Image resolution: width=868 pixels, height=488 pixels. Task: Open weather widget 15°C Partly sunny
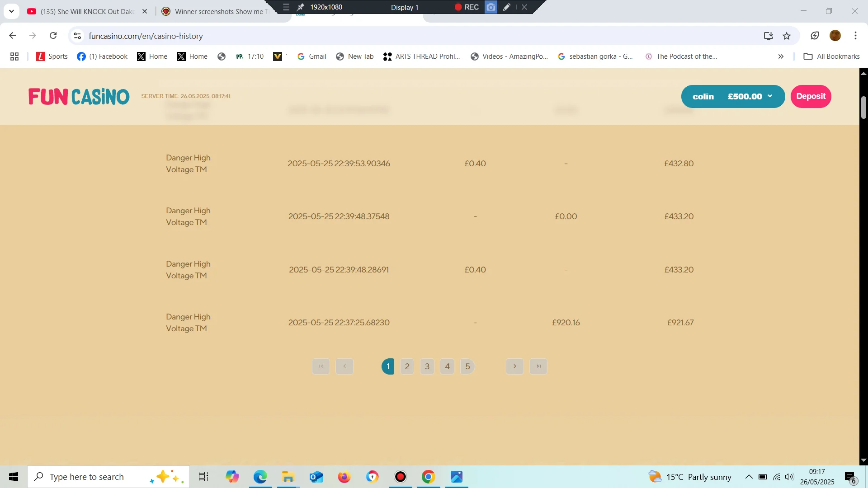click(690, 477)
